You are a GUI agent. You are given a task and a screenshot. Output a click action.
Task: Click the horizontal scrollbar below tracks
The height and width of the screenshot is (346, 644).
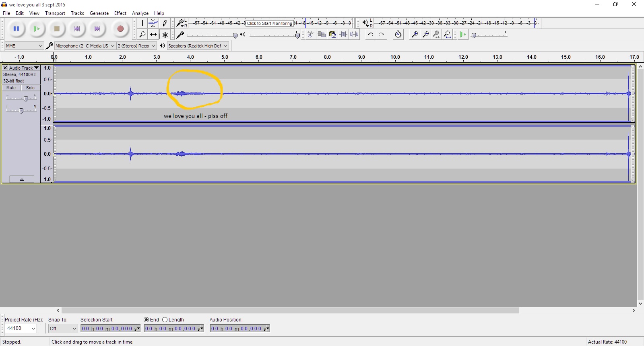click(290, 311)
